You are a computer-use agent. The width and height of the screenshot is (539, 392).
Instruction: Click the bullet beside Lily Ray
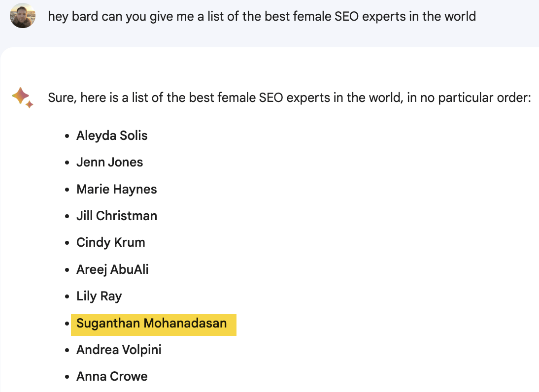[67, 296]
